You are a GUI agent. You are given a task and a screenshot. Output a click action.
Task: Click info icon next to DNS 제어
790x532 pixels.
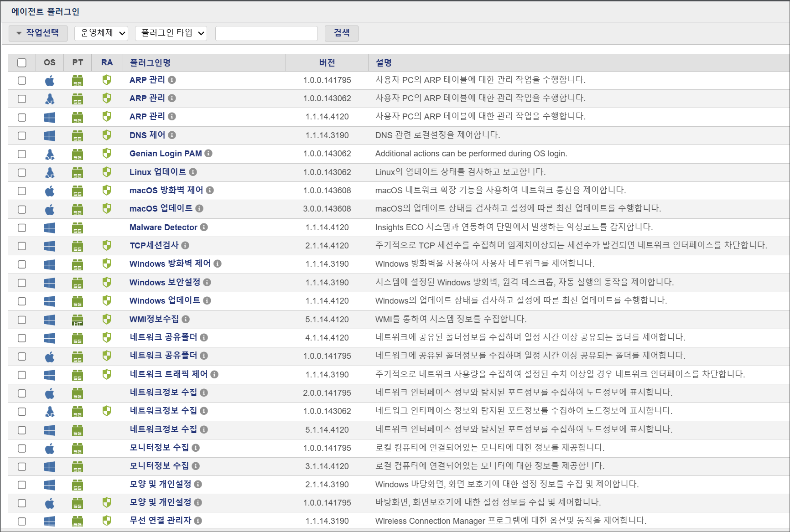click(172, 135)
